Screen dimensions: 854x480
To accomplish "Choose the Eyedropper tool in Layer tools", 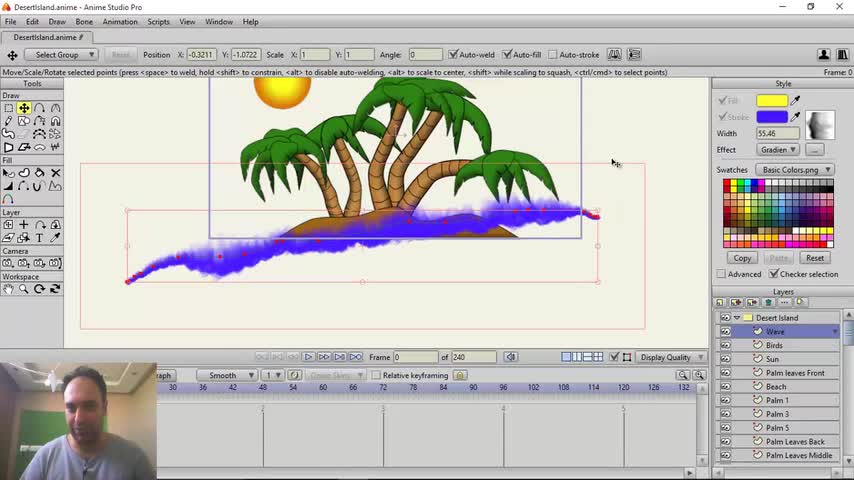I will 55,238.
